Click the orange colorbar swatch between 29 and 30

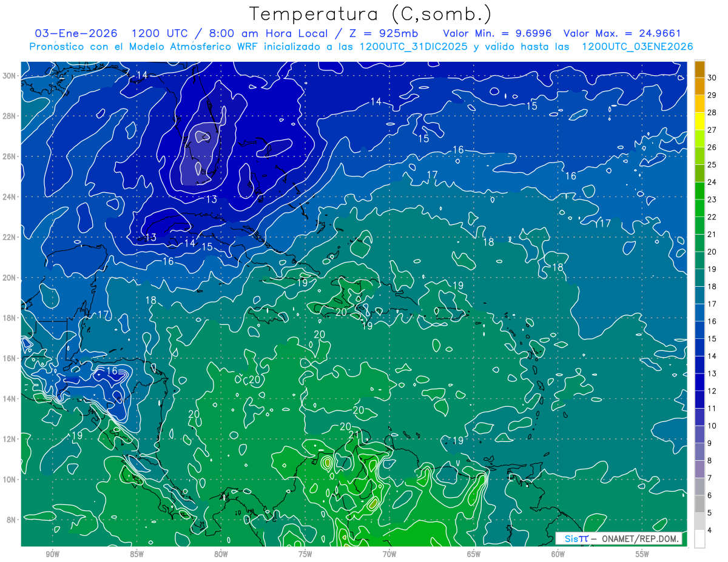[x=699, y=86]
